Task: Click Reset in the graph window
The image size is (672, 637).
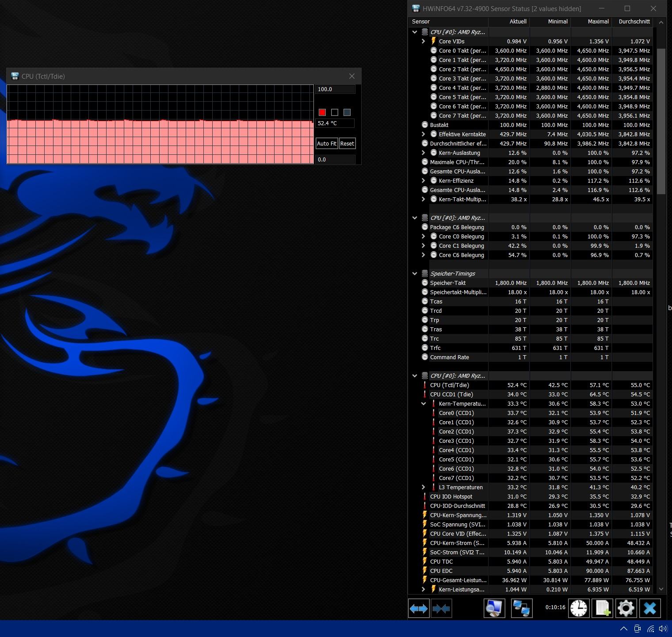Action: [x=347, y=143]
